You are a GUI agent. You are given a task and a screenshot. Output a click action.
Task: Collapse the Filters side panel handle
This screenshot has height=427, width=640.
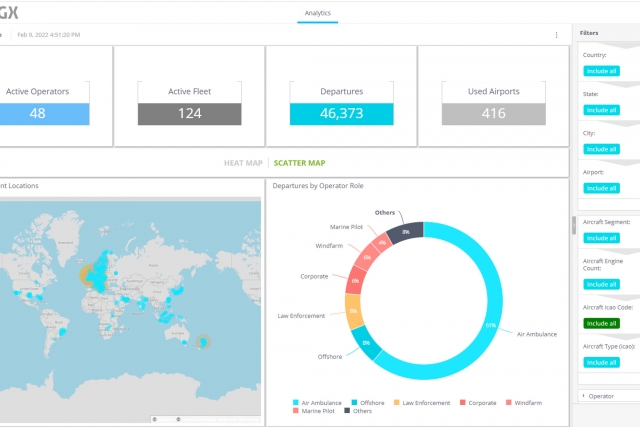pyautogui.click(x=573, y=225)
